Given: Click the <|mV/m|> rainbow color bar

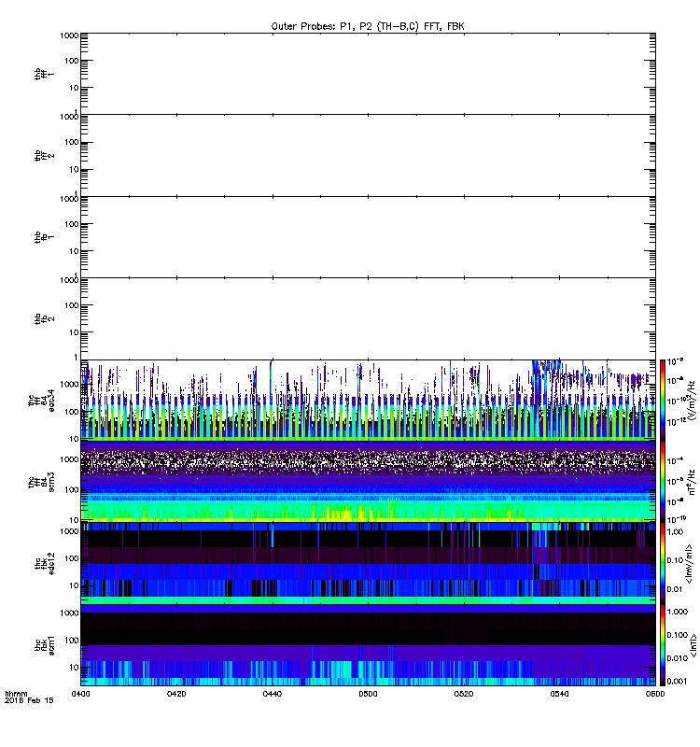Looking at the screenshot, I should (x=663, y=564).
